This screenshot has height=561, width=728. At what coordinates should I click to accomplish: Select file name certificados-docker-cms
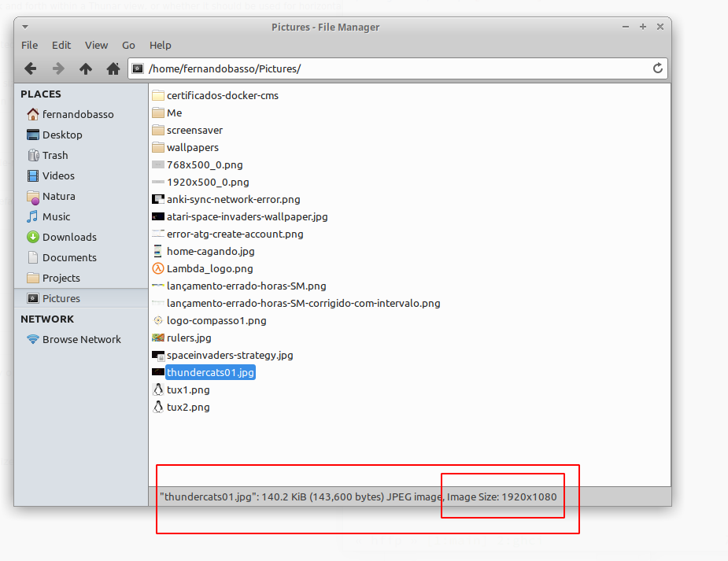pos(223,95)
